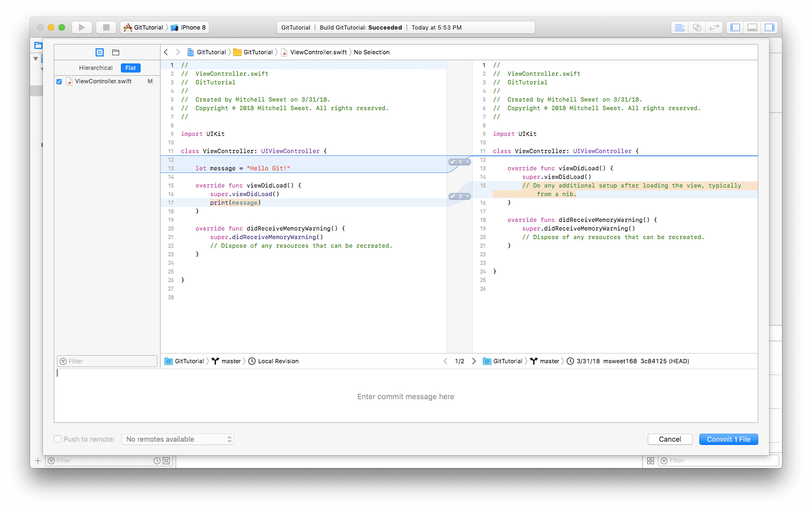The image size is (812, 511).
Task: Click into the commit message field
Action: coord(405,397)
